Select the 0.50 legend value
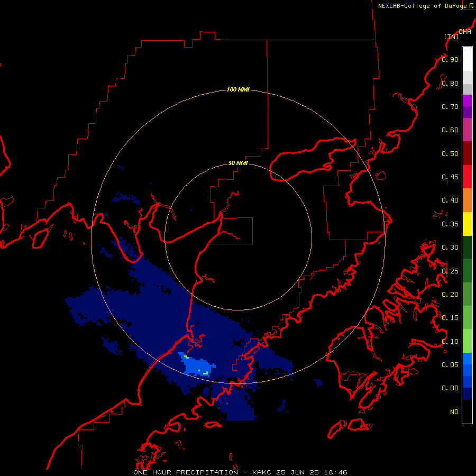 click(x=450, y=153)
